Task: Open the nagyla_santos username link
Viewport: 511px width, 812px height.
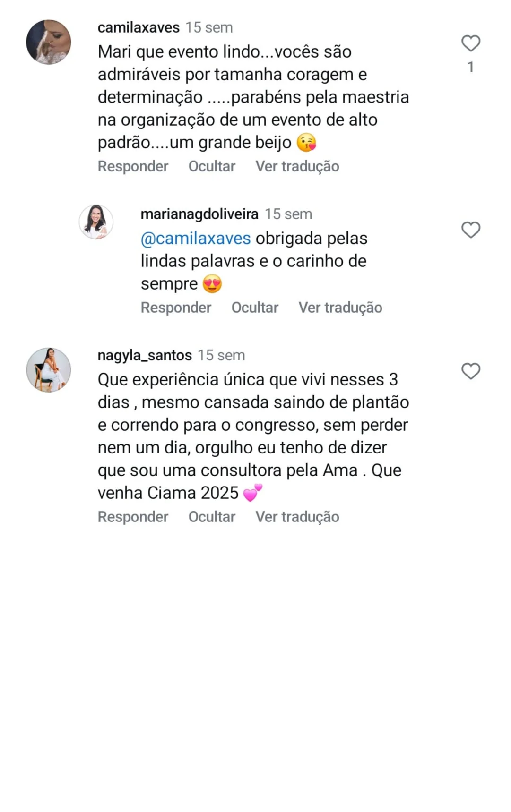Action: click(x=145, y=355)
